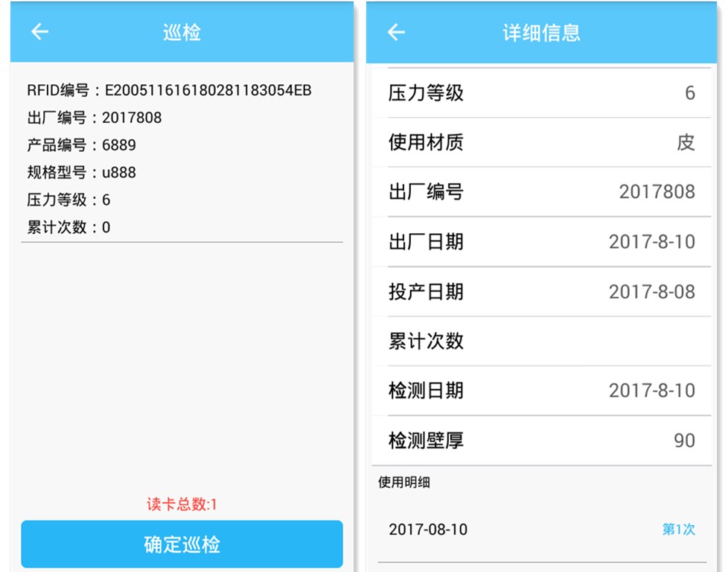Open the 出厂编号 row in 详细信息

pos(541,191)
